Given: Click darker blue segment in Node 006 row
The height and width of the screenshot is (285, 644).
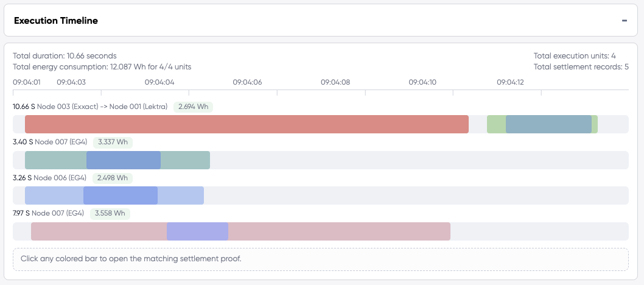Looking at the screenshot, I should click(121, 195).
